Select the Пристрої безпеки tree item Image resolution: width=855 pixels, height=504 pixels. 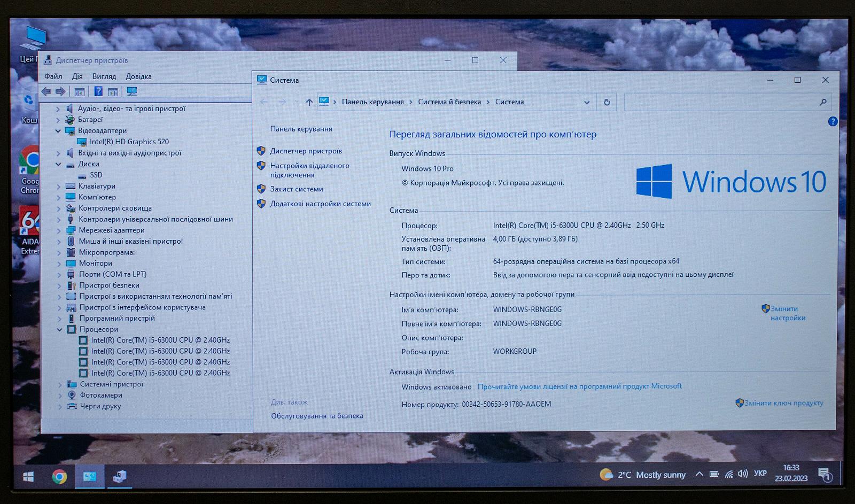[x=109, y=285]
